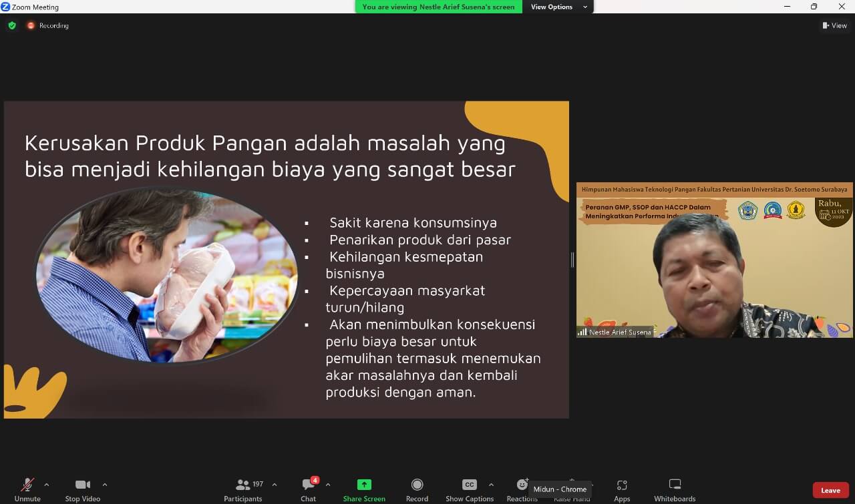This screenshot has width=855, height=504.
Task: Click the Recording indicator
Action: tap(48, 25)
